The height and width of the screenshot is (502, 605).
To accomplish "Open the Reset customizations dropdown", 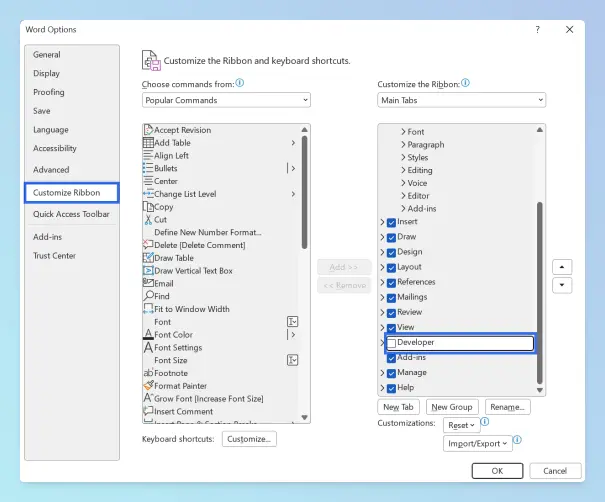I will tap(461, 425).
